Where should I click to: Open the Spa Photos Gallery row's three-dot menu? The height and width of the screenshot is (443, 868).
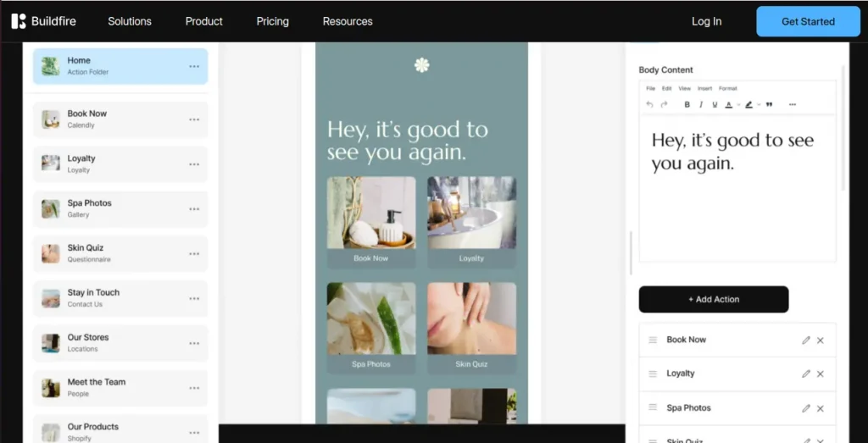pyautogui.click(x=194, y=209)
